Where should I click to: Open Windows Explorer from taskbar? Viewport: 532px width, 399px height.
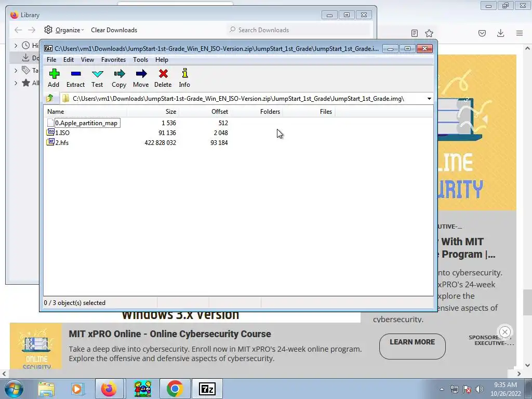click(x=46, y=389)
